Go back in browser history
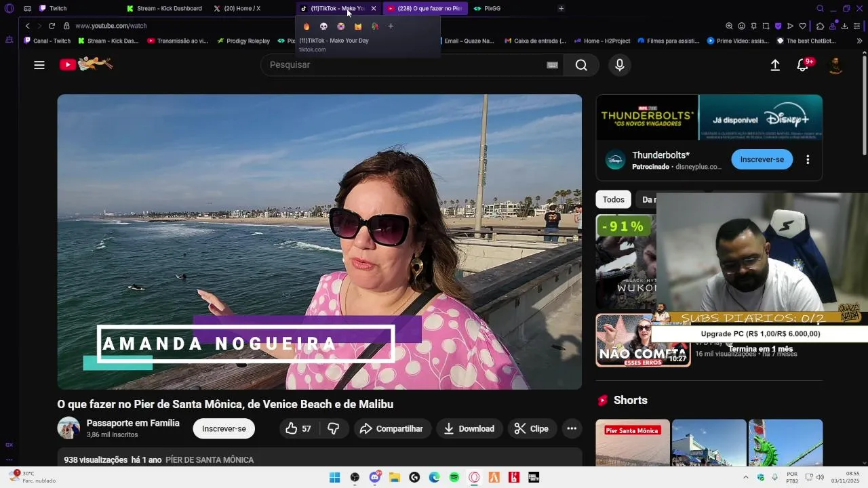 [x=27, y=26]
